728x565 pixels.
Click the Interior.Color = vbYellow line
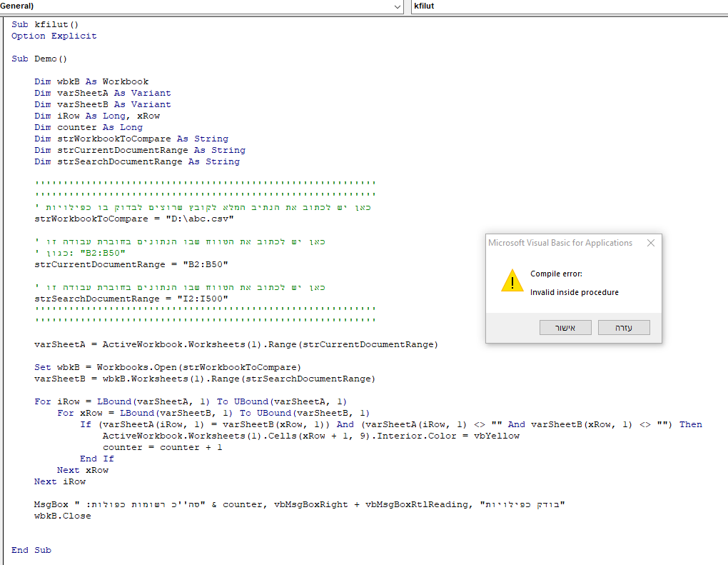tap(311, 436)
